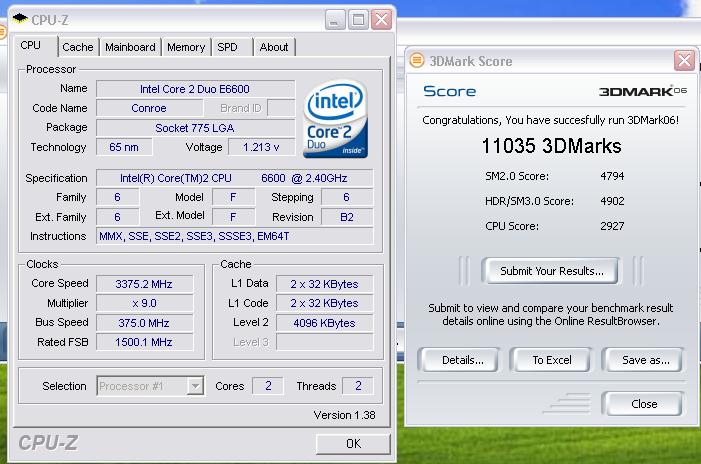
Task: Click the Ext. Family value 6
Action: tap(118, 217)
